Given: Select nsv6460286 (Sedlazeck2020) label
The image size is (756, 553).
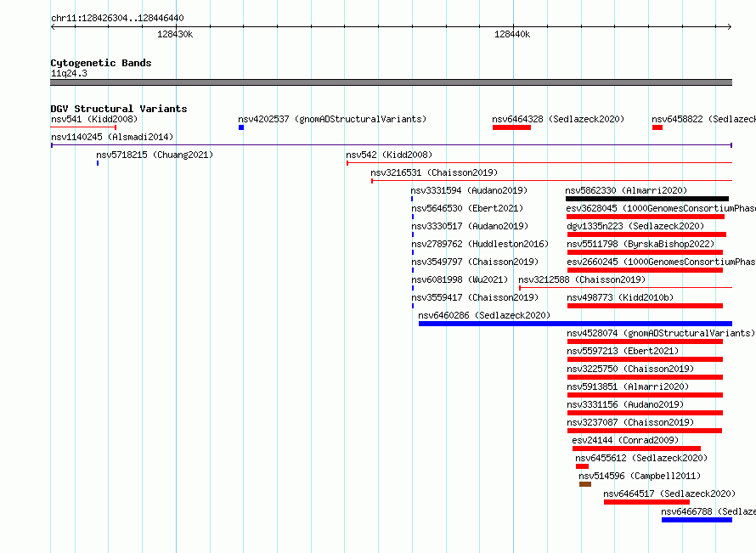Looking at the screenshot, I should click(x=484, y=315).
